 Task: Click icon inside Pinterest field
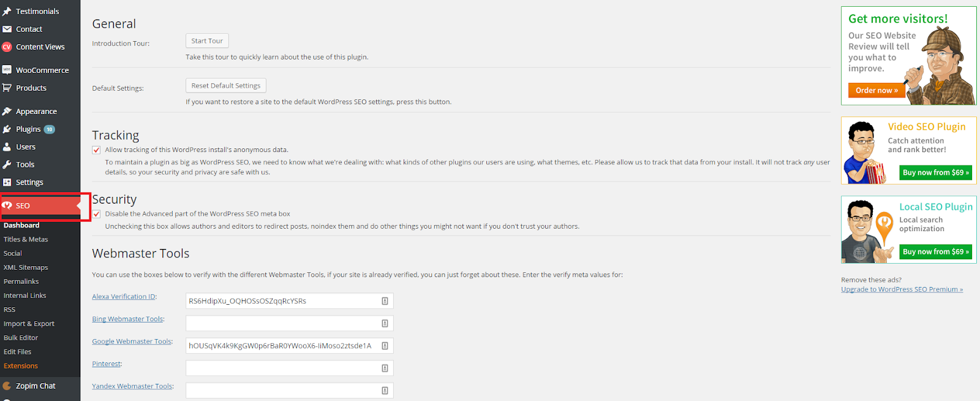point(385,368)
